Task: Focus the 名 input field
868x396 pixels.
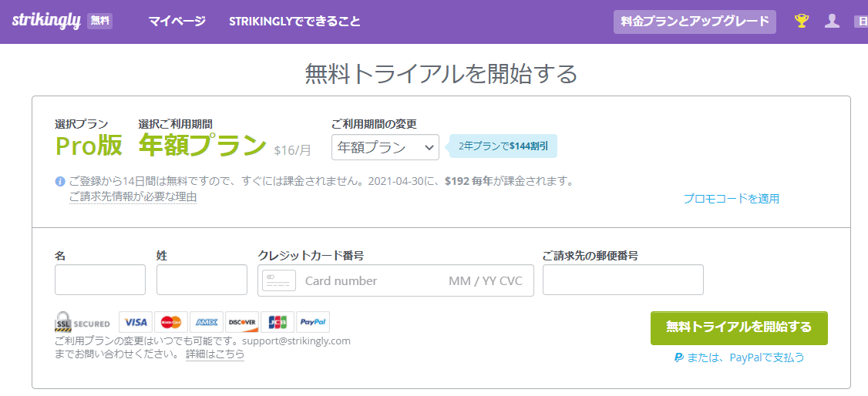Action: (100, 280)
